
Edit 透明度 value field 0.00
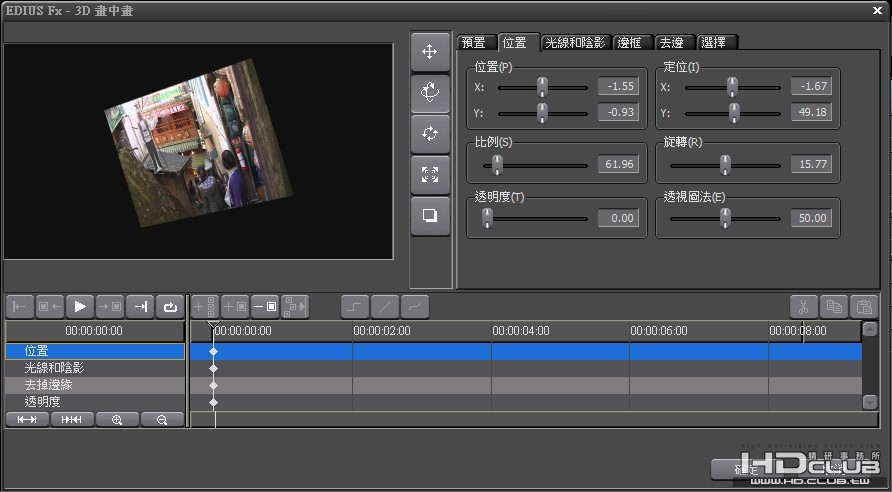[618, 218]
